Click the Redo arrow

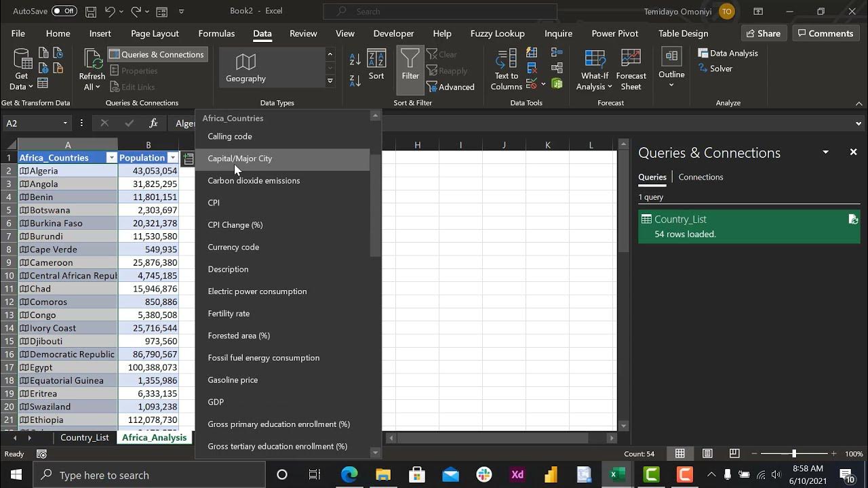pos(136,12)
